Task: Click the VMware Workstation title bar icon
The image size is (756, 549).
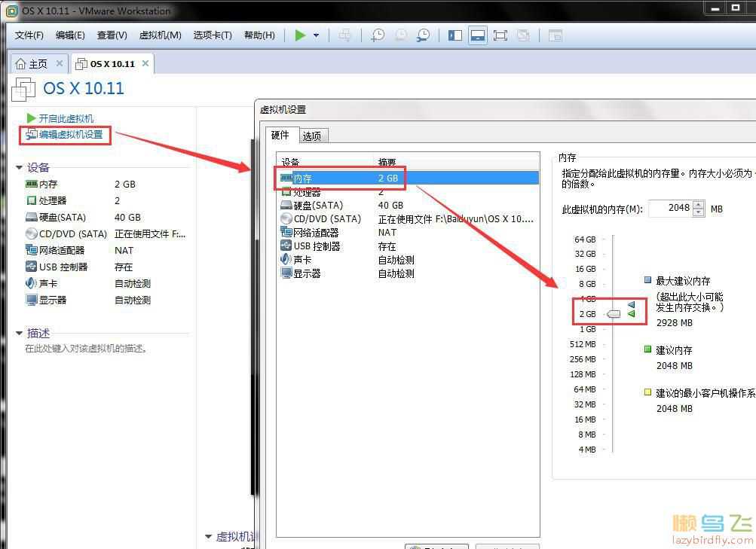Action: pyautogui.click(x=12, y=10)
